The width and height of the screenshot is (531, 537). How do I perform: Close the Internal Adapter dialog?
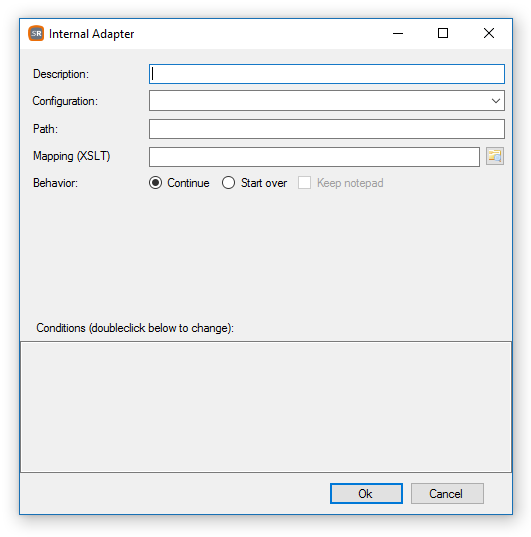(489, 33)
